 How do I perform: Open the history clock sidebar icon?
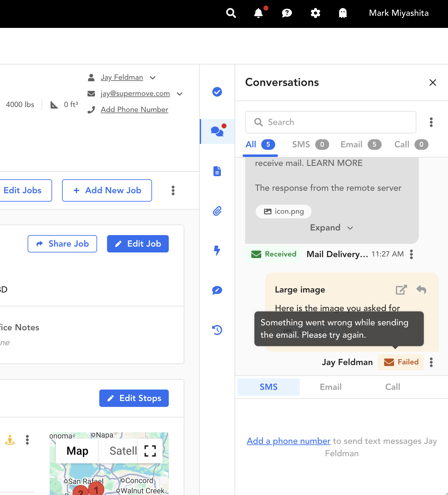click(217, 330)
